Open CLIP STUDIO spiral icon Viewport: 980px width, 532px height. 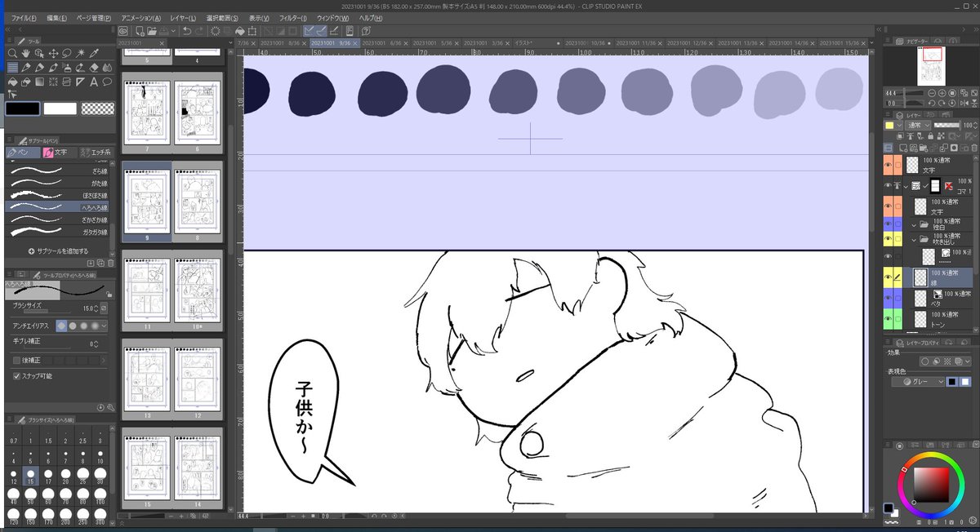(x=122, y=31)
